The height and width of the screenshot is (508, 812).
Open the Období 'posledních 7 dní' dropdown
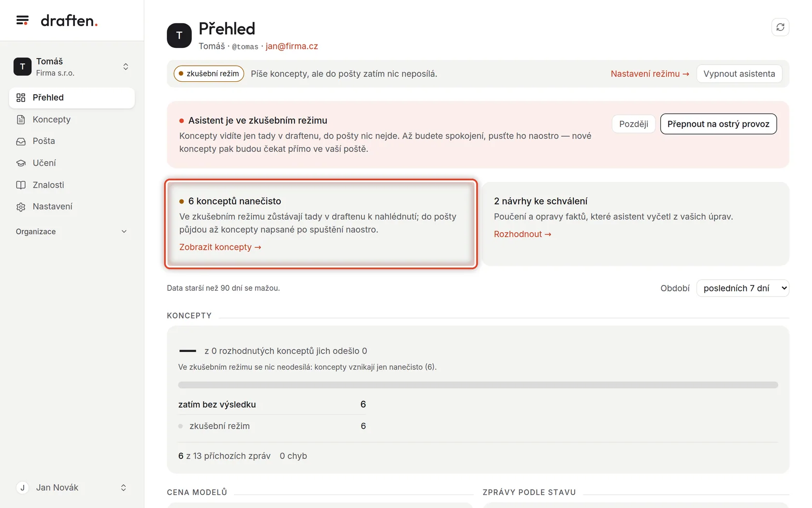[x=743, y=288]
